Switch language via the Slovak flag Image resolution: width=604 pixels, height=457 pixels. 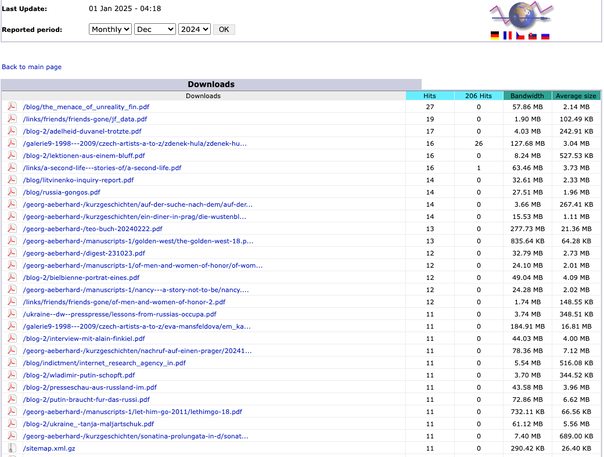(533, 36)
